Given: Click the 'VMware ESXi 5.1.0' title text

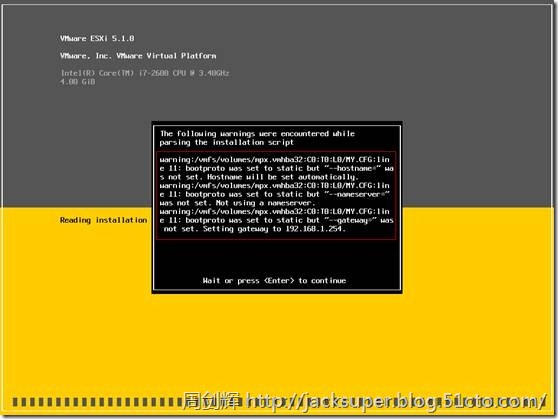Looking at the screenshot, I should 97,38.
